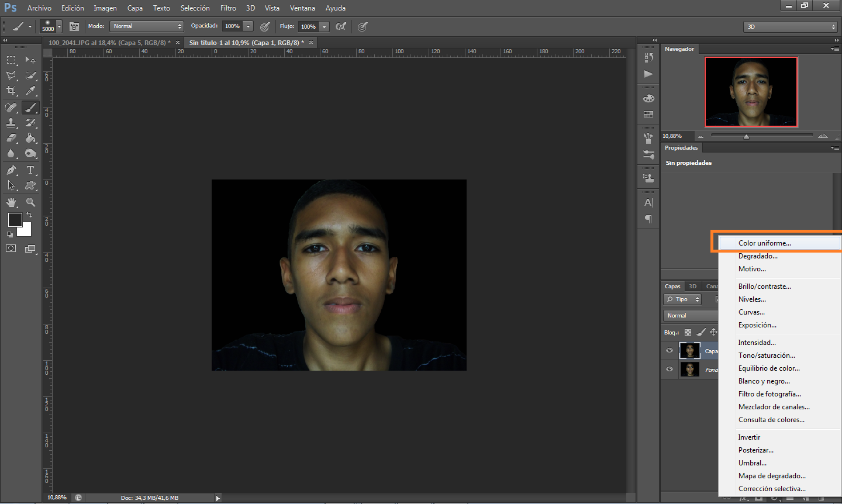
Task: Open the Modo blending mode dropdown
Action: click(147, 26)
